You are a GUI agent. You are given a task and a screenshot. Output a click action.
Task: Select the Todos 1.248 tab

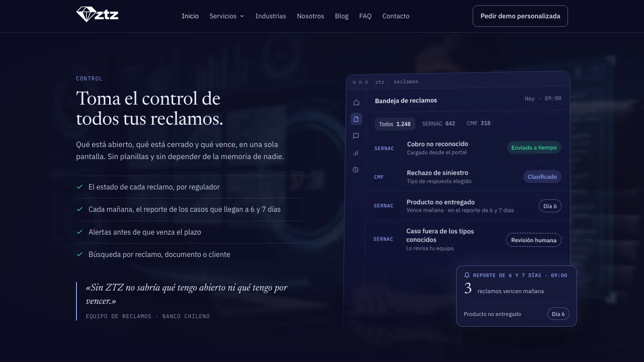click(x=395, y=124)
